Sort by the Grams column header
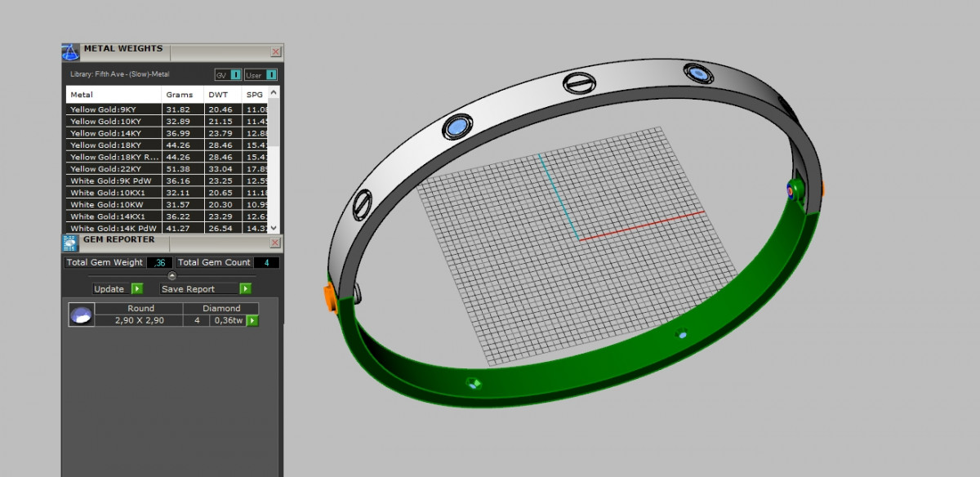The width and height of the screenshot is (980, 477). point(180,95)
